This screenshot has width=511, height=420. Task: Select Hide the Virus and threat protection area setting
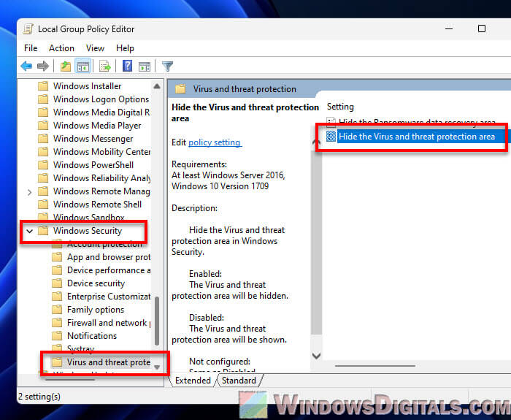(x=417, y=137)
